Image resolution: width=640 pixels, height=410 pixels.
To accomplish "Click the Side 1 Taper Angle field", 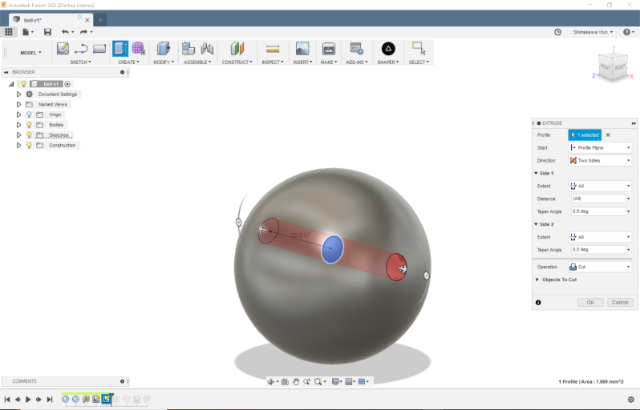I will 598,211.
